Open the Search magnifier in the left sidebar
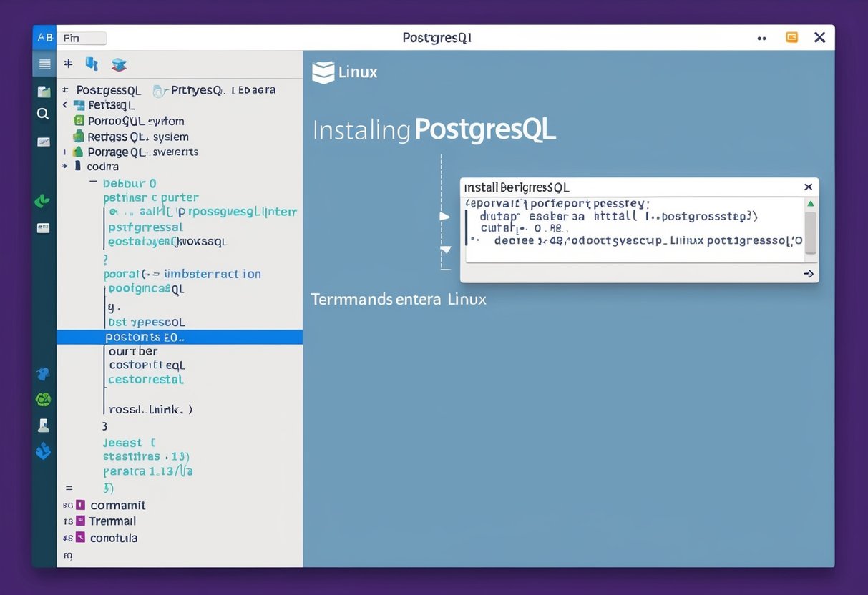 tap(44, 113)
